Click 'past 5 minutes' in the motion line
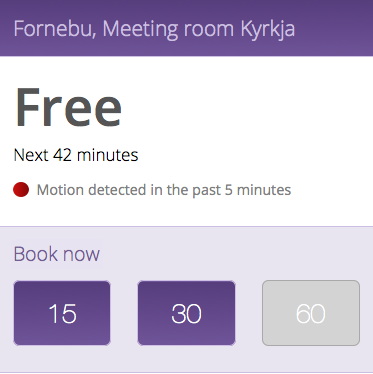Image resolution: width=373 pixels, height=374 pixels. click(x=242, y=190)
